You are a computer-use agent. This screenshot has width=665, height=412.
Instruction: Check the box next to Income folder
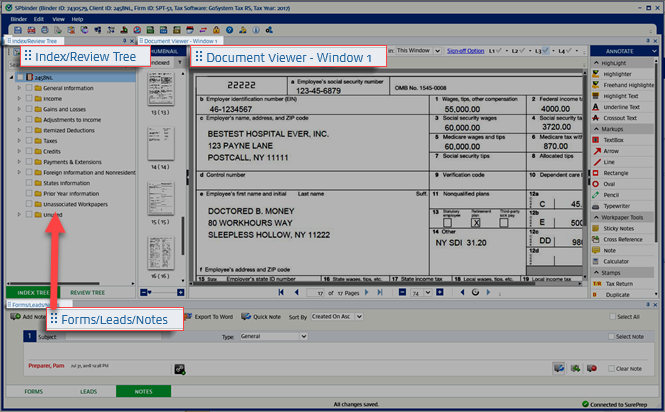(28, 99)
